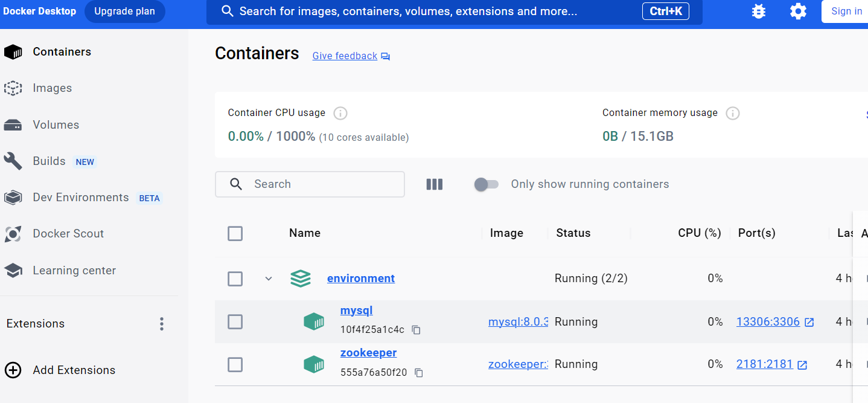Viewport: 868px width, 403px height.
Task: Collapse the environment group chevron
Action: [269, 279]
